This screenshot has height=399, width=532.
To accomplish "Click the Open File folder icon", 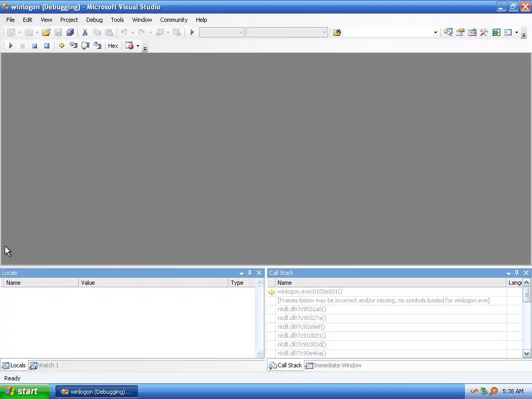I will 46,33.
